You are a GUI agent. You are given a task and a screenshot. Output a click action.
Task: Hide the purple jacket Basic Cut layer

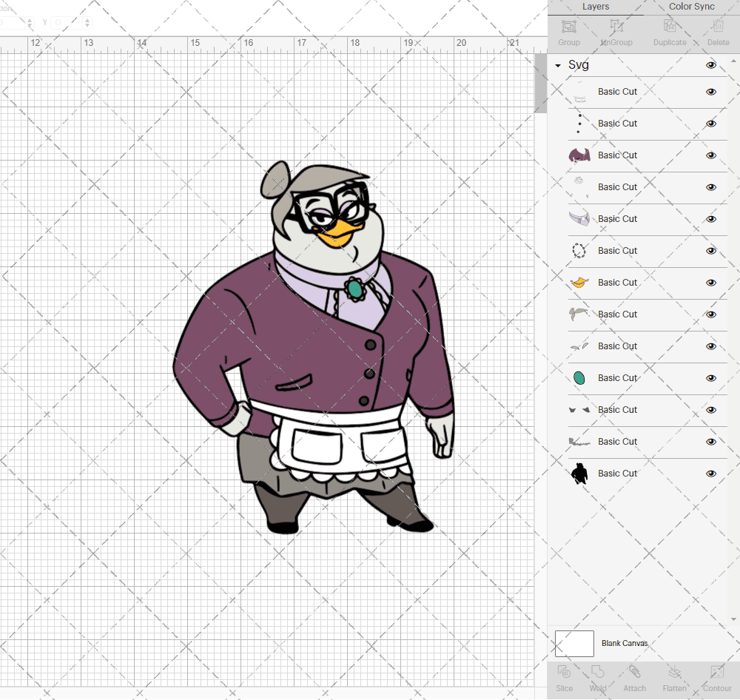pos(710,155)
